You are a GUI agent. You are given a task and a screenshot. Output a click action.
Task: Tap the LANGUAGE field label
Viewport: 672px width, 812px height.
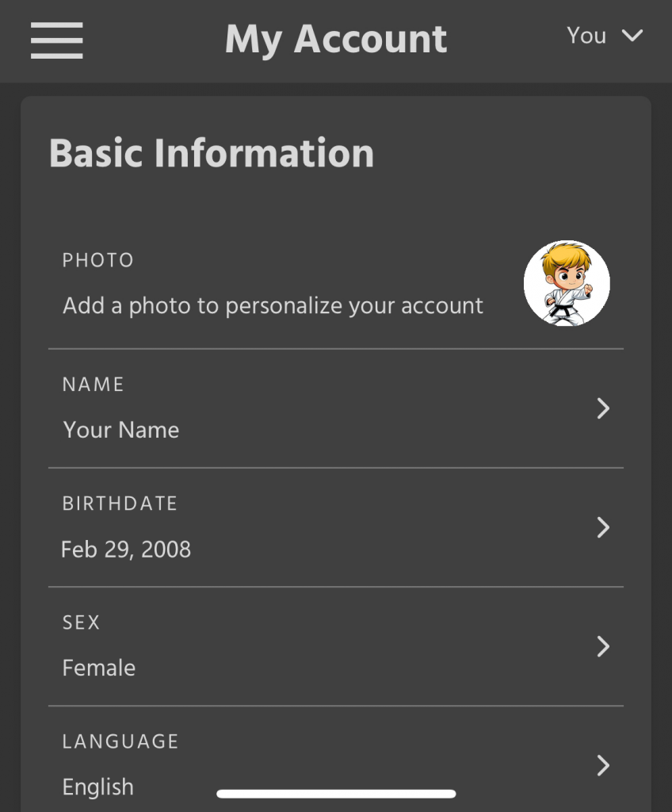120,741
